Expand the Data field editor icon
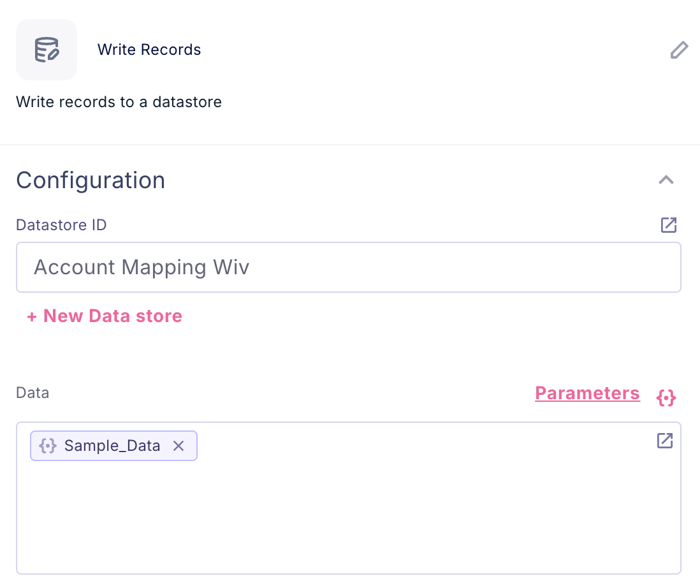The width and height of the screenshot is (700, 588). pyautogui.click(x=665, y=441)
